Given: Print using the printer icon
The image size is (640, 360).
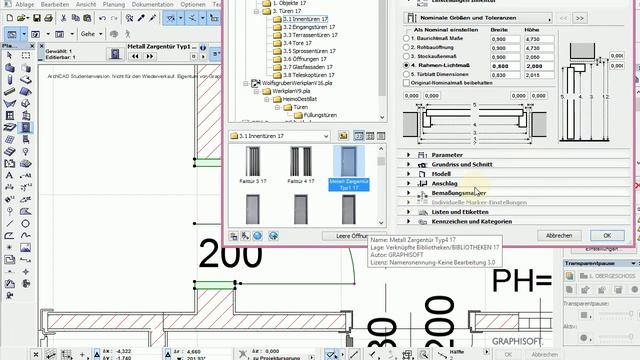Looking at the screenshot, I should coord(48,18).
